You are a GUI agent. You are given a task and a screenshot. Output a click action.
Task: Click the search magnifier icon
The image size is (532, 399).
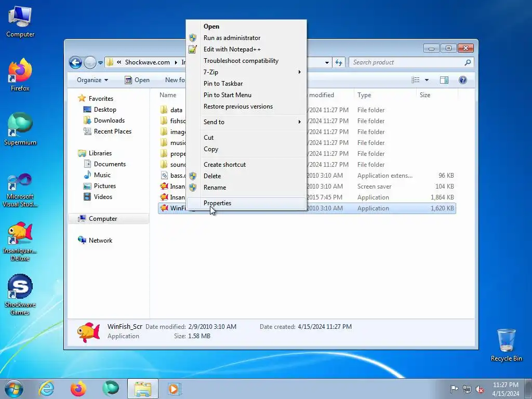click(x=468, y=62)
